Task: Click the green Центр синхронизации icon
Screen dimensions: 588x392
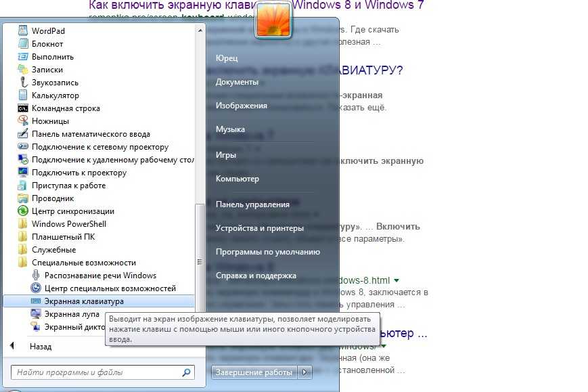Action: pos(23,211)
